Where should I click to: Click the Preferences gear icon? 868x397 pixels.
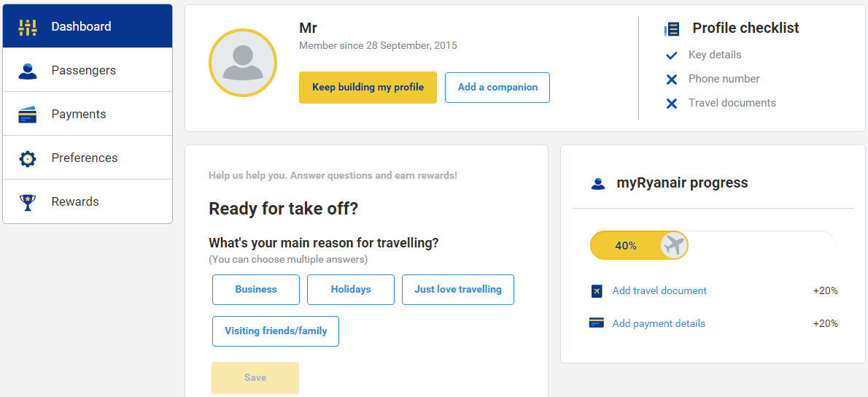[x=27, y=159]
